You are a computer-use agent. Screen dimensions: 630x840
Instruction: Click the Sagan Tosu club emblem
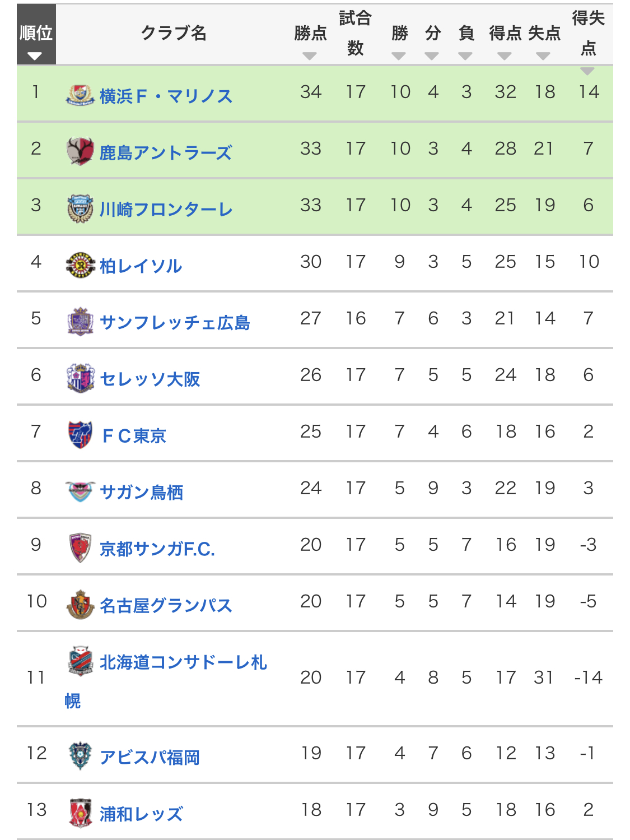[x=80, y=491]
